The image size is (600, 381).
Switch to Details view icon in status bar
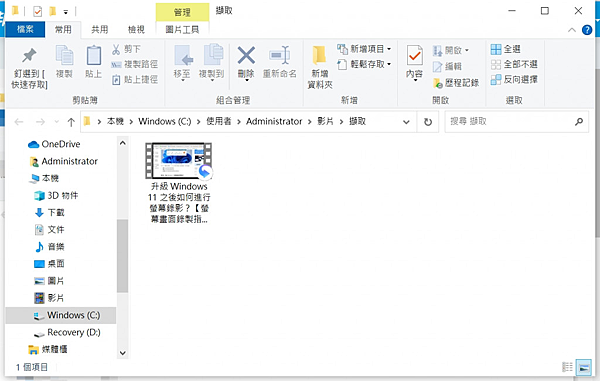pyautogui.click(x=567, y=367)
